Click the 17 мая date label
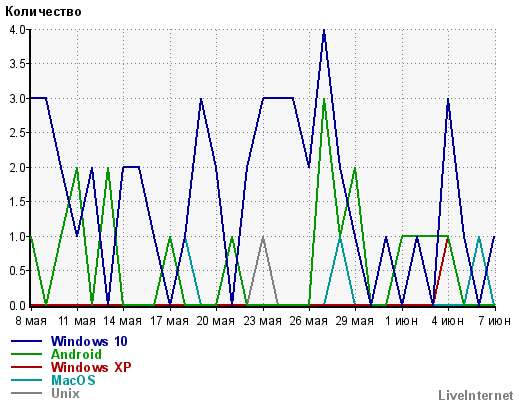This screenshot has height=405, width=520. 169,321
